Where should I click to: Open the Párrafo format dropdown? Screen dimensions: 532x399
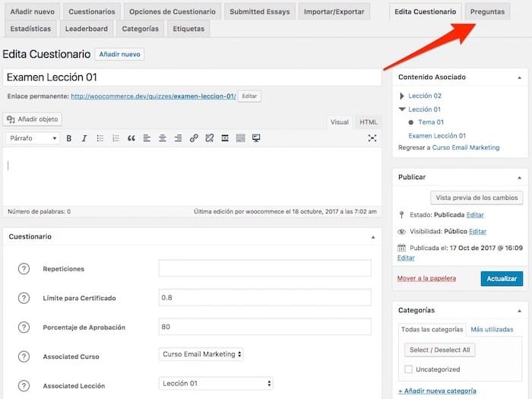[x=33, y=138]
